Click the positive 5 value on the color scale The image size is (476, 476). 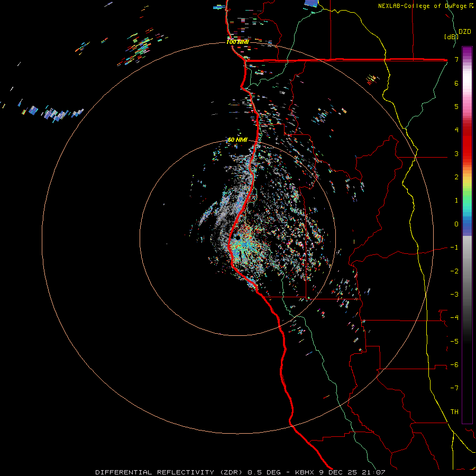point(456,106)
